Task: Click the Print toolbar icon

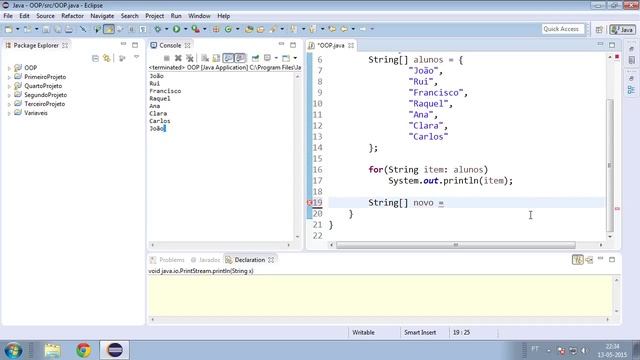Action: (69, 29)
